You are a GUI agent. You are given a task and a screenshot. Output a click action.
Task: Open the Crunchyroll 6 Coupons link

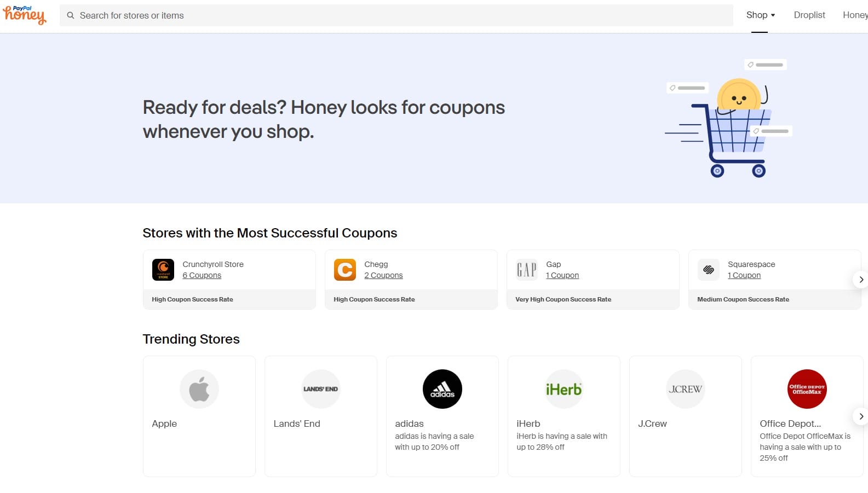pyautogui.click(x=202, y=276)
